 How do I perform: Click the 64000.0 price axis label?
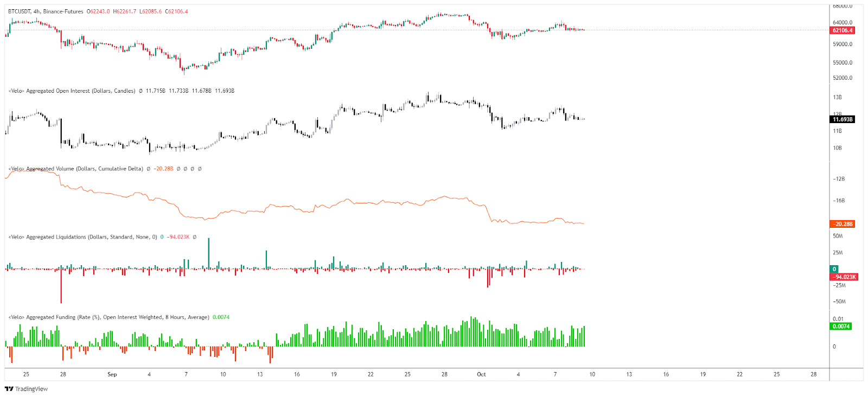coord(843,23)
